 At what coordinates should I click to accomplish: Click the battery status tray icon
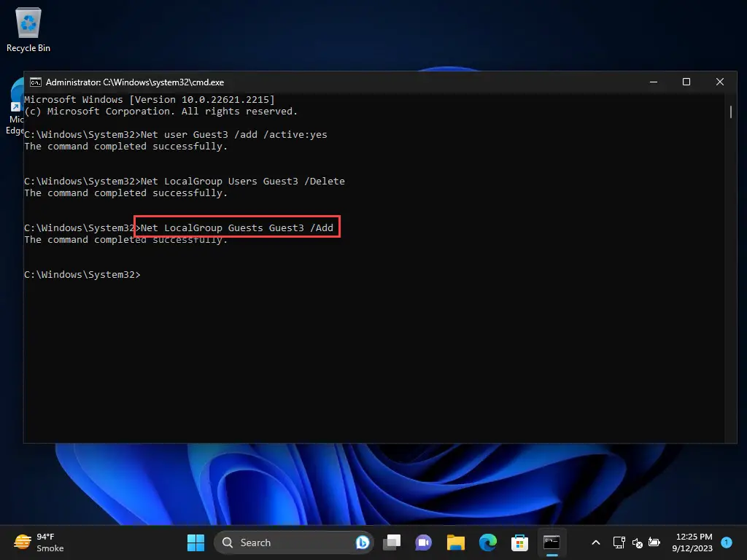(x=654, y=542)
